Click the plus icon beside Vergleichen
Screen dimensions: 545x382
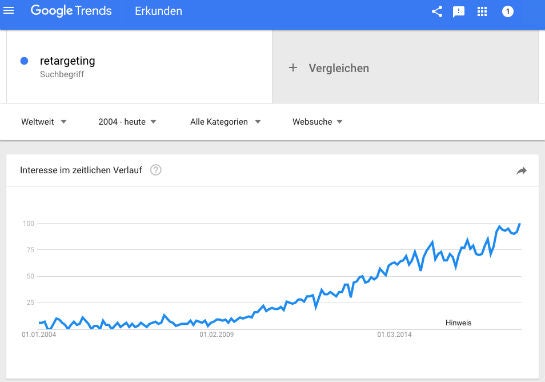(x=293, y=67)
